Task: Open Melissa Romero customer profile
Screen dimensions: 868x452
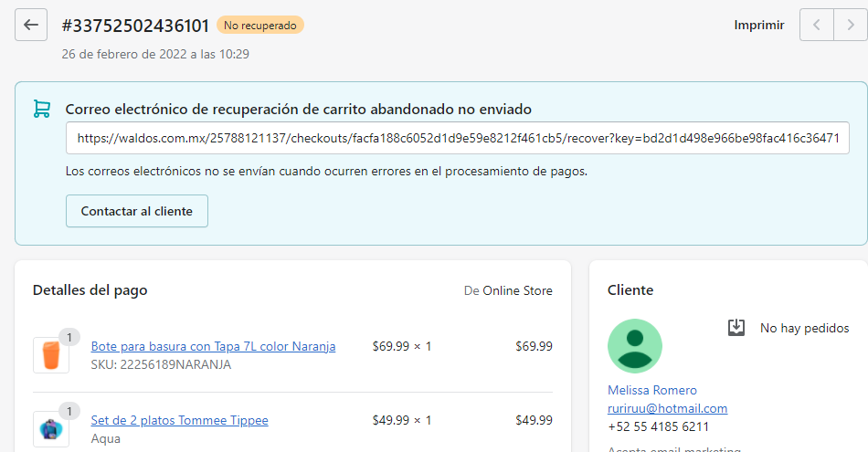Action: point(652,390)
